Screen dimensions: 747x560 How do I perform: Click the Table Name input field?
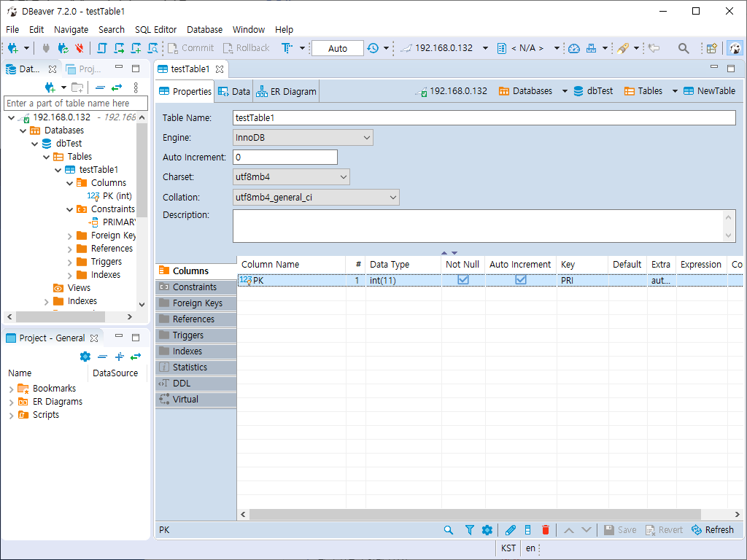[x=484, y=117]
